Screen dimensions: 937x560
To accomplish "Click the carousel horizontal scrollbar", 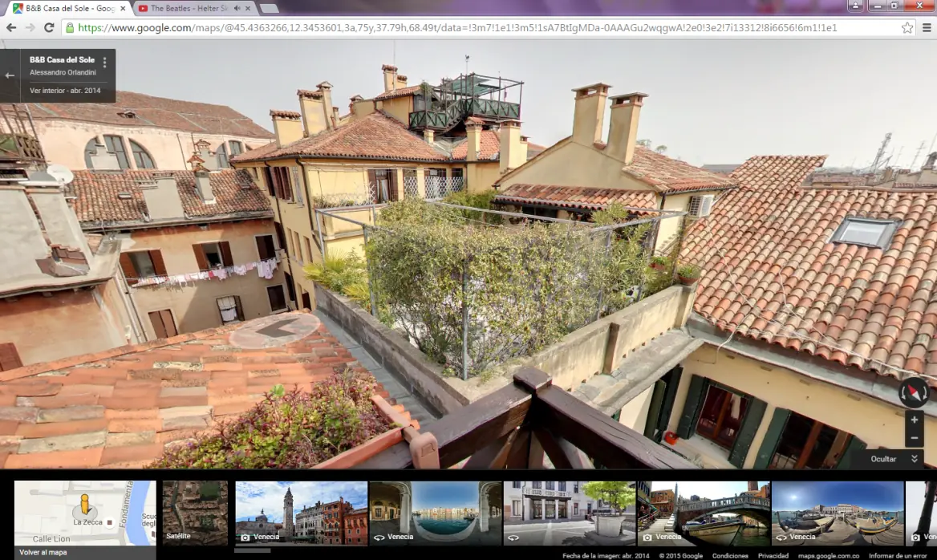I will click(x=252, y=550).
